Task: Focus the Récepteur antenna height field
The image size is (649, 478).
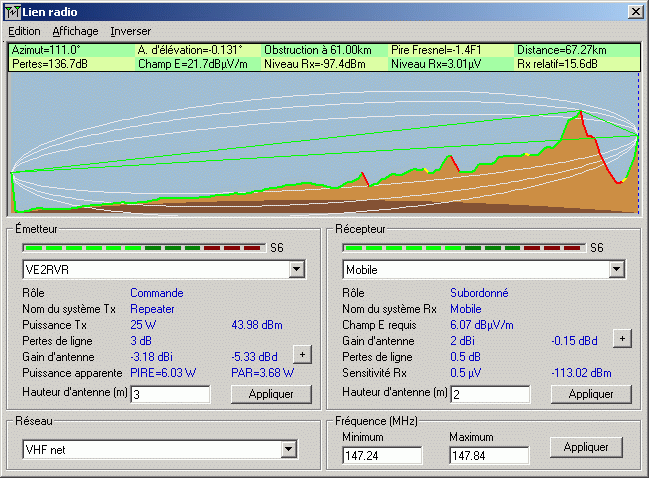Action: pyautogui.click(x=490, y=394)
